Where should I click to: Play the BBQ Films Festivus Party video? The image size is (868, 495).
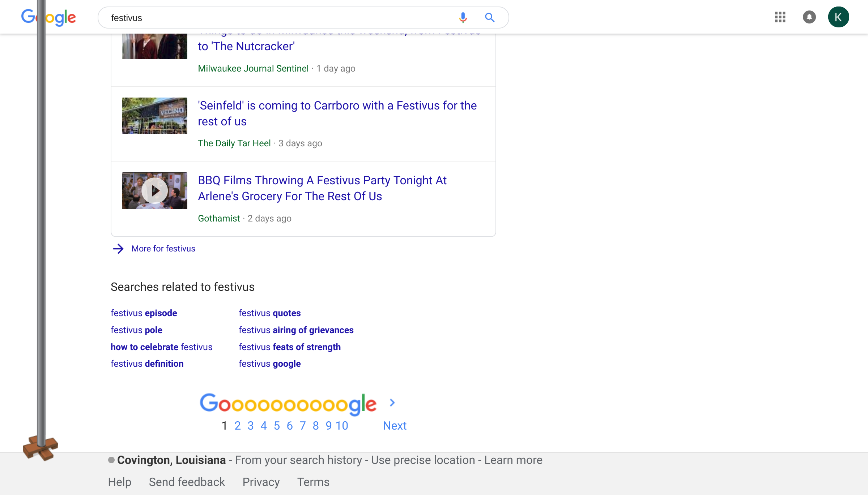click(155, 191)
